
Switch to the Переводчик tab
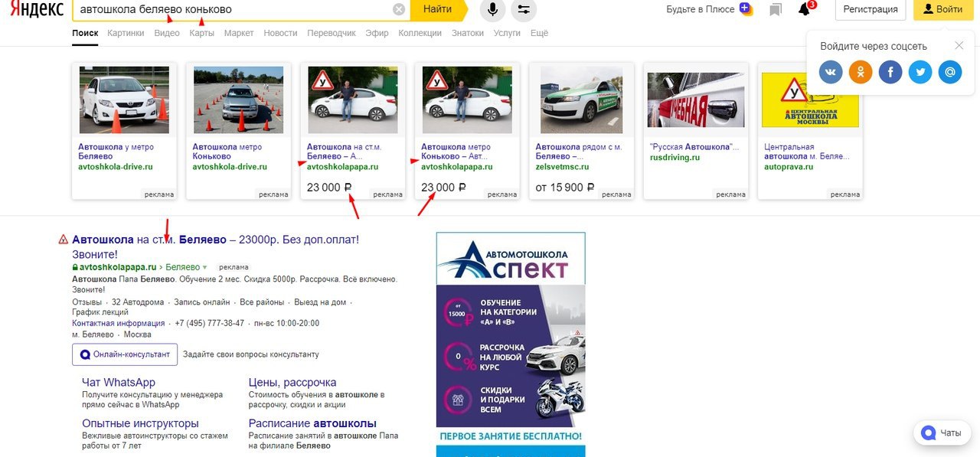pos(332,33)
